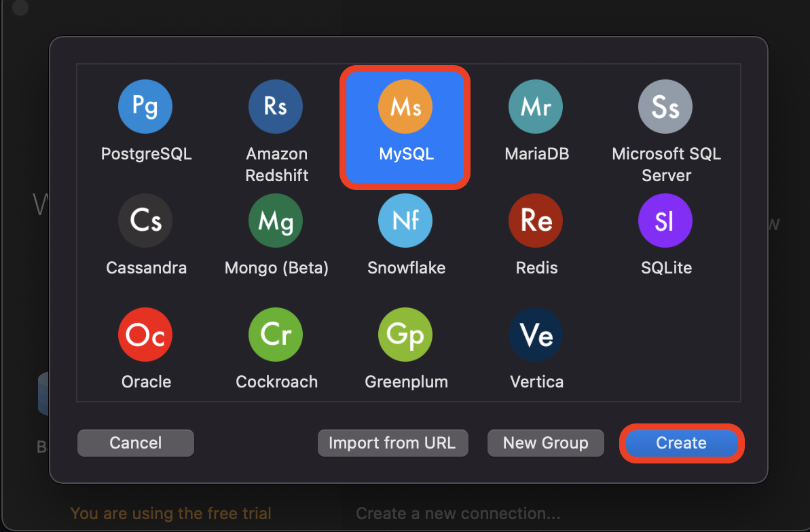810x532 pixels.
Task: Select the Greenplum Gp icon
Action: click(405, 335)
